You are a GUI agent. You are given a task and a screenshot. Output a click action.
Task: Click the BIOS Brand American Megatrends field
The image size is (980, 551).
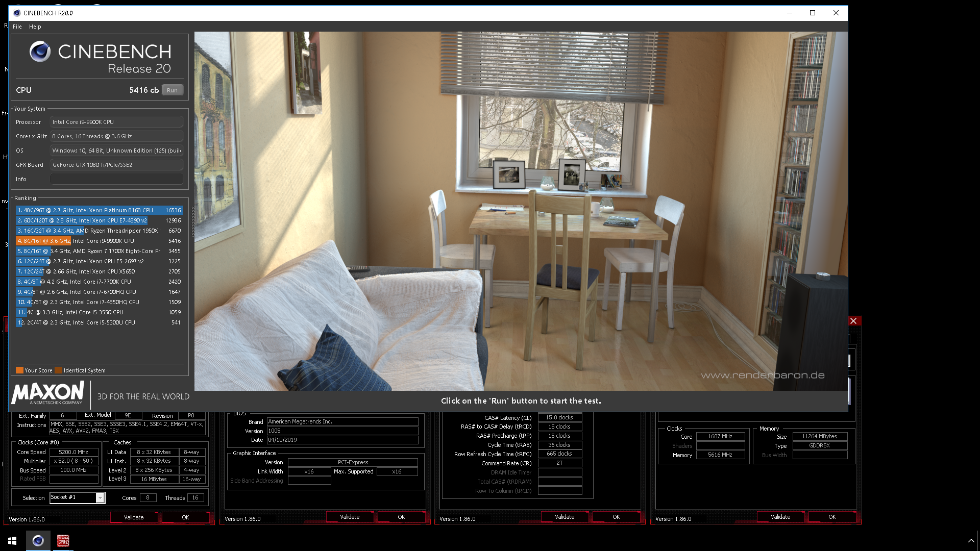pyautogui.click(x=342, y=421)
